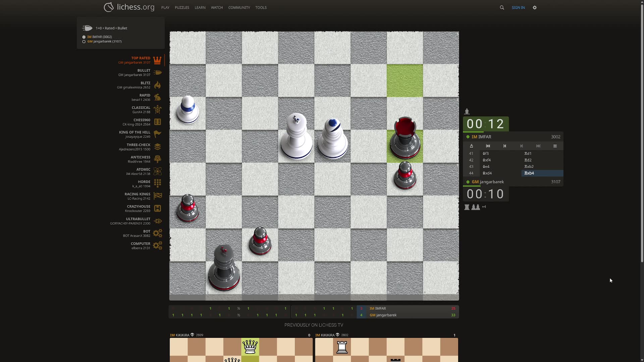The width and height of the screenshot is (644, 362).
Task: Click the search magnifier icon
Action: click(x=502, y=7)
